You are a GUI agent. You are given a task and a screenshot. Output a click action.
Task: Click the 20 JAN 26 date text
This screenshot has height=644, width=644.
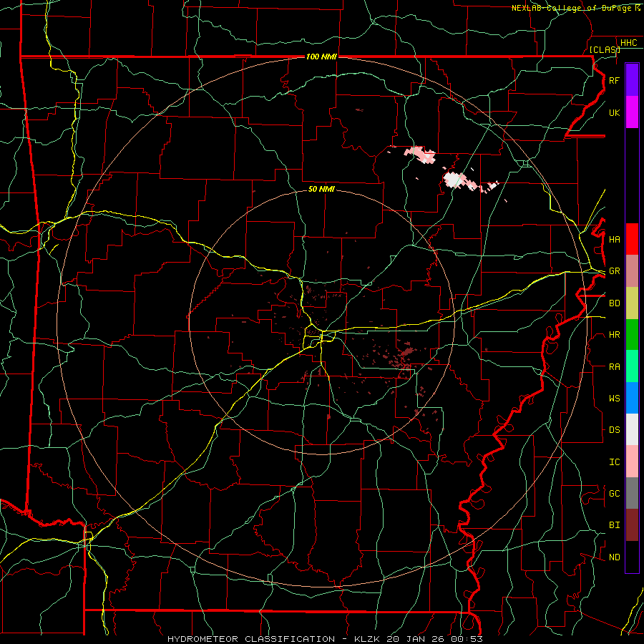click(x=415, y=639)
